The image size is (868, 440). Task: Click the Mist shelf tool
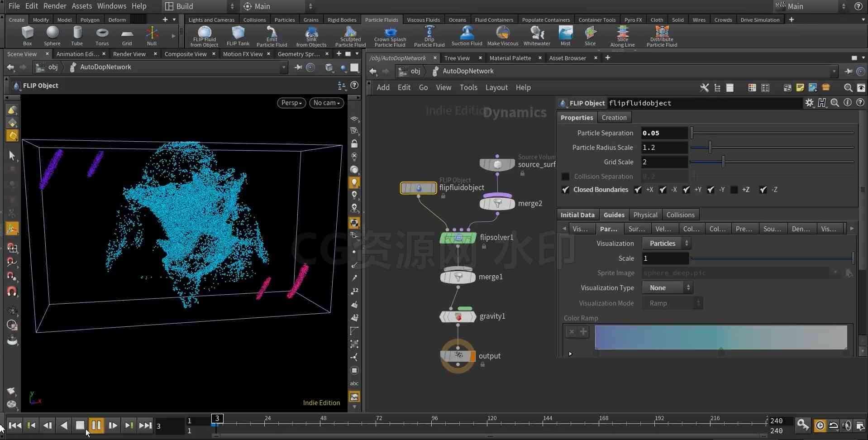click(565, 36)
